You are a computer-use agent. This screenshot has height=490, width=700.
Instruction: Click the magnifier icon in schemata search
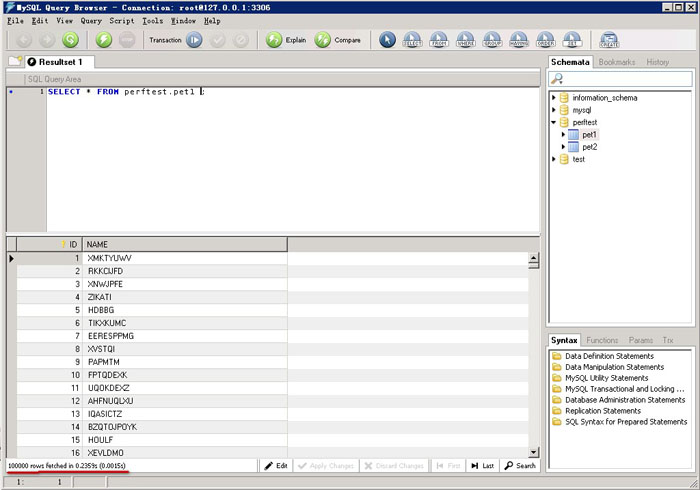pyautogui.click(x=557, y=79)
